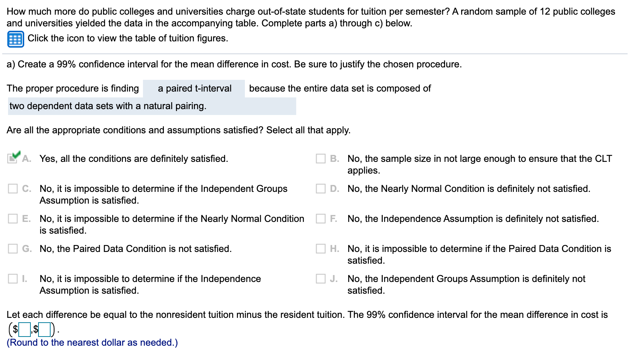
Task: Click the 'Yes, all the conditions' answer text
Action: click(133, 159)
